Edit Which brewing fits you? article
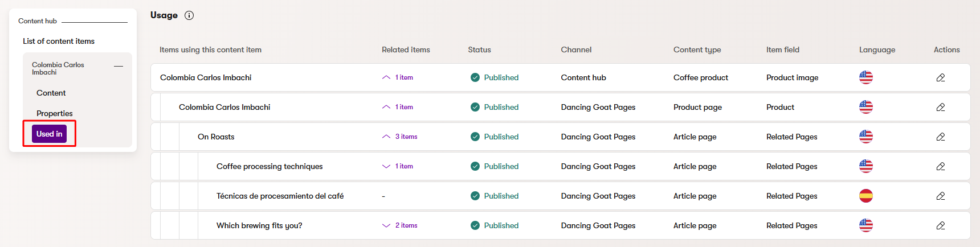The image size is (980, 247). tap(940, 225)
